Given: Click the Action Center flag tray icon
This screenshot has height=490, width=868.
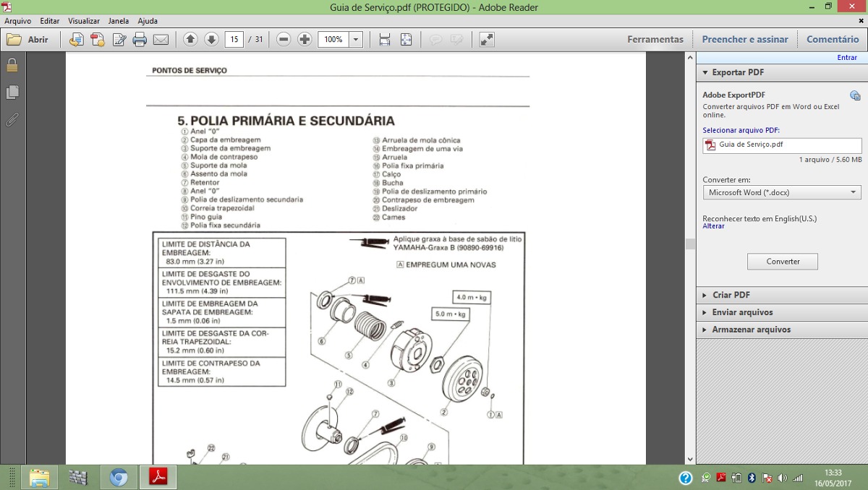Looking at the screenshot, I should tap(767, 478).
